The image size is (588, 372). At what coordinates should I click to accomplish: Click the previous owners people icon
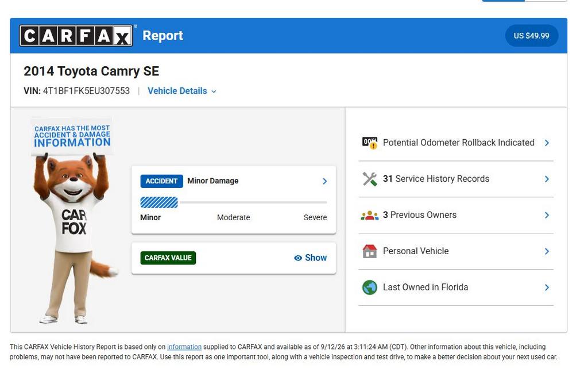click(370, 215)
